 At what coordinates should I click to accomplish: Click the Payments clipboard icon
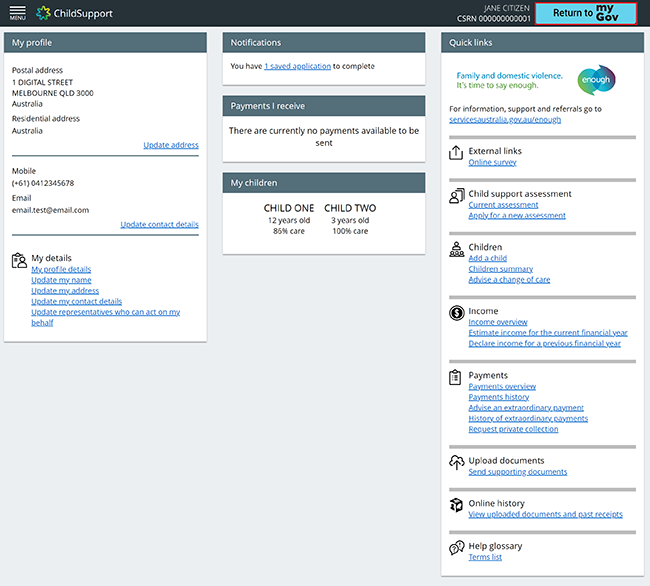[455, 377]
